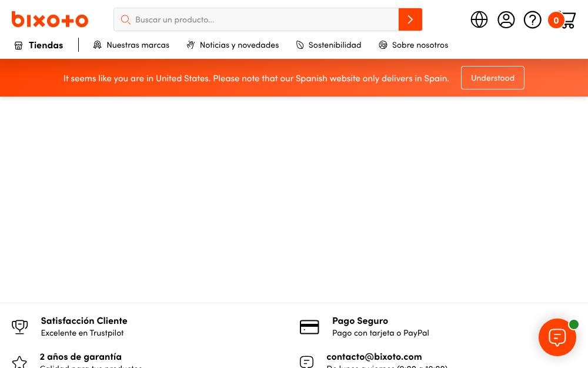This screenshot has width=588, height=368.
Task: Open the shopping cart
Action: point(562,20)
